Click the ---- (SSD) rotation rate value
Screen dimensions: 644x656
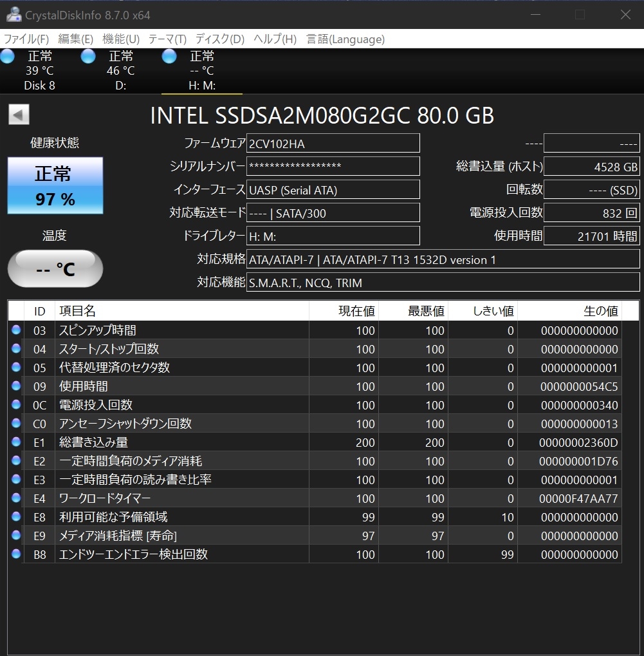(x=592, y=189)
